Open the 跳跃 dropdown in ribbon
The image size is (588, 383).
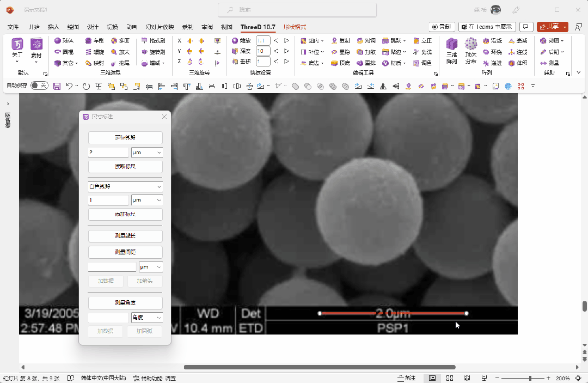[x=394, y=40]
